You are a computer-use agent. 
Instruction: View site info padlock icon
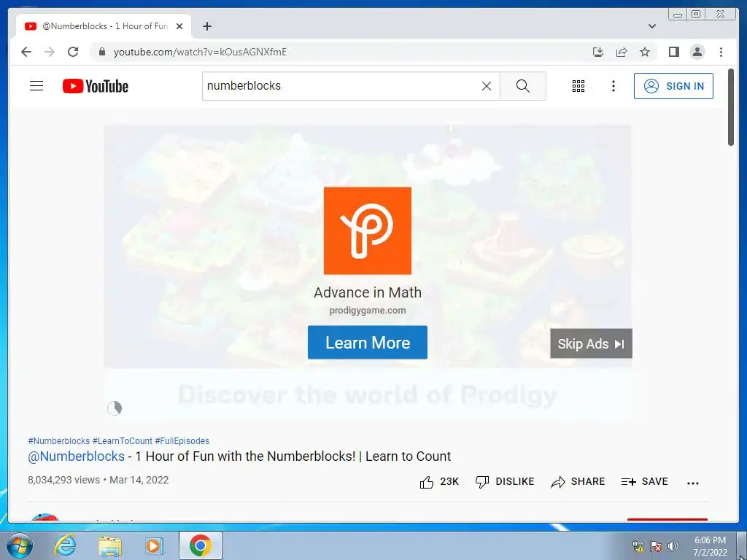point(101,52)
